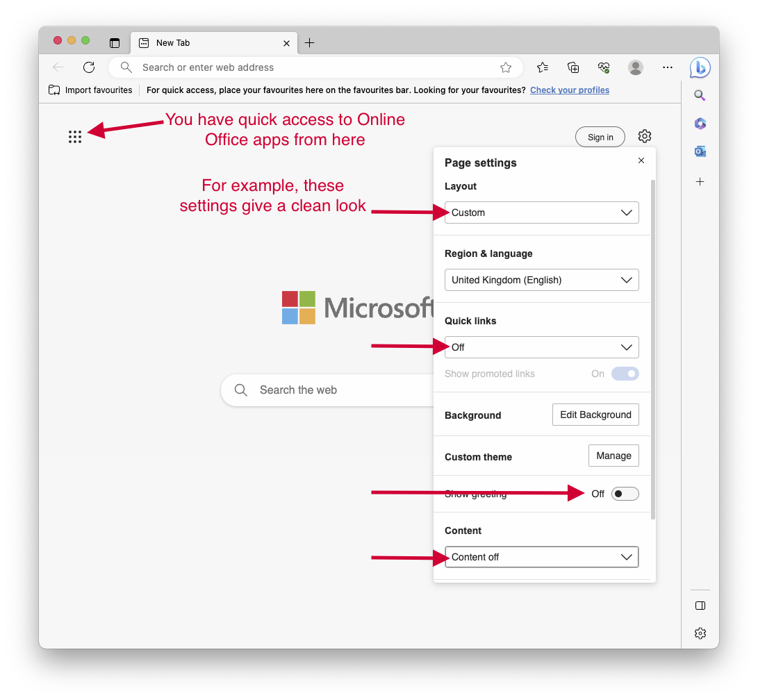Launch Microsoft Office from the sidebar
The width and height of the screenshot is (758, 700).
(x=700, y=123)
